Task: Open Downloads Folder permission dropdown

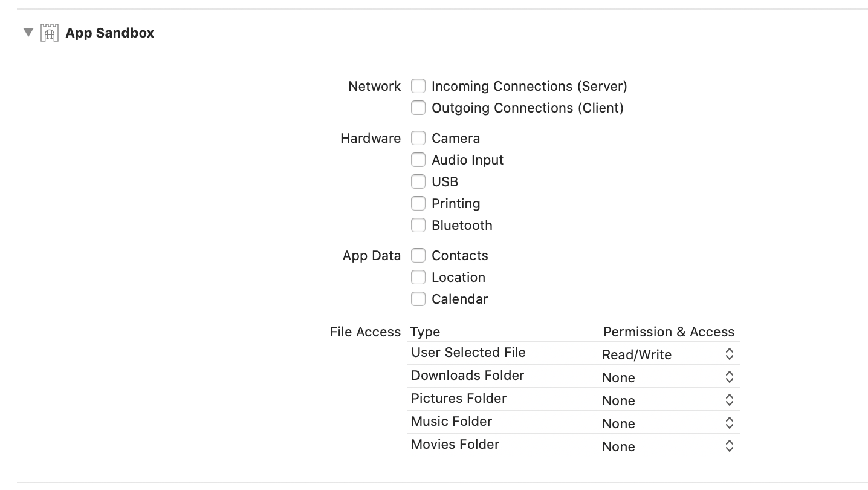Action: coord(669,377)
